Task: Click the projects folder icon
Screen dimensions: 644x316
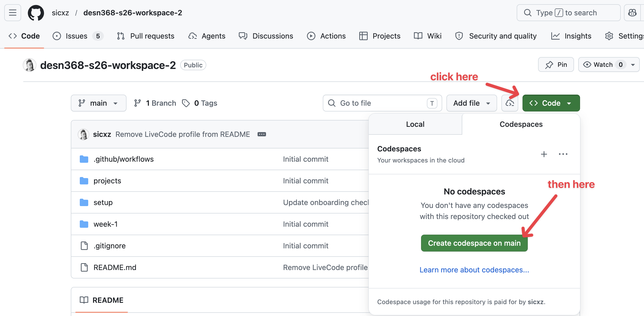Action: click(84, 181)
